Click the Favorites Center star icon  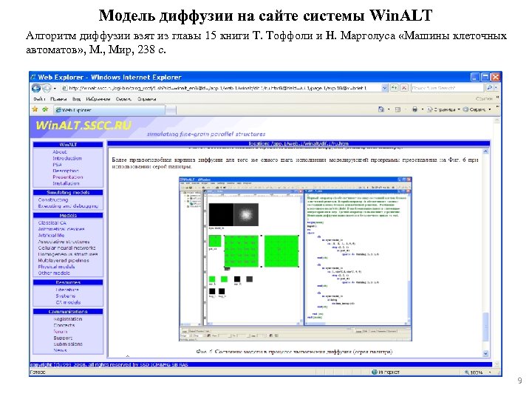tap(35, 109)
